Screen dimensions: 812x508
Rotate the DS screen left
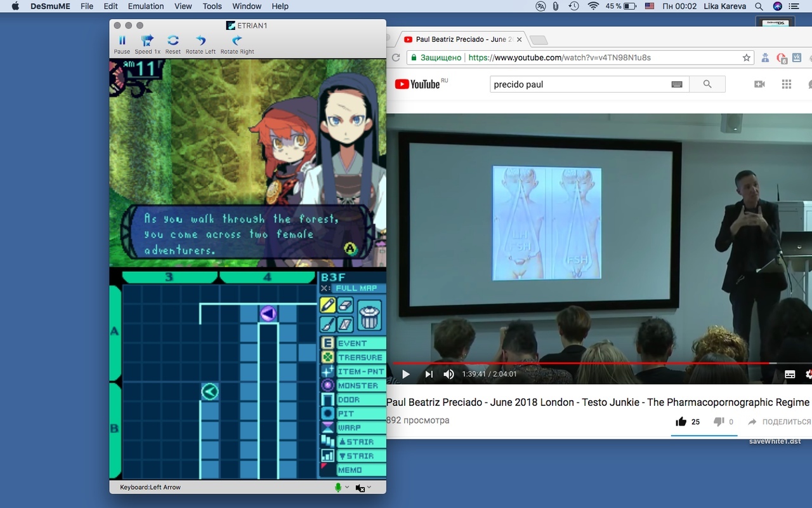pyautogui.click(x=200, y=44)
